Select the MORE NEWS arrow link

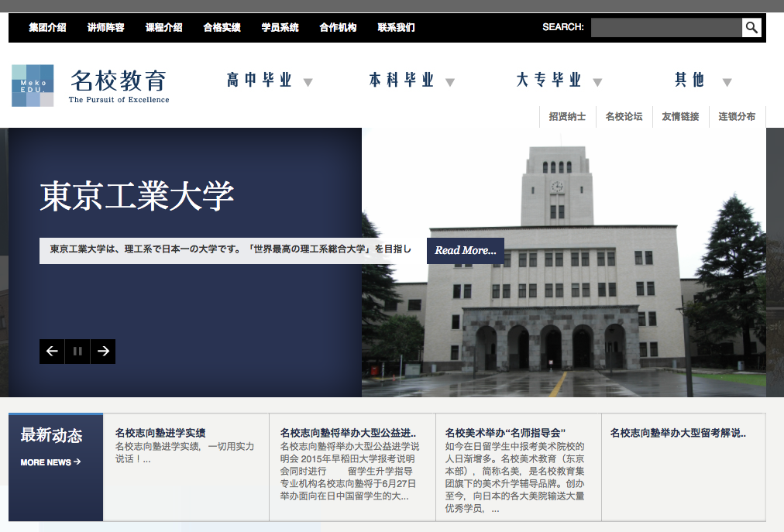(x=49, y=462)
